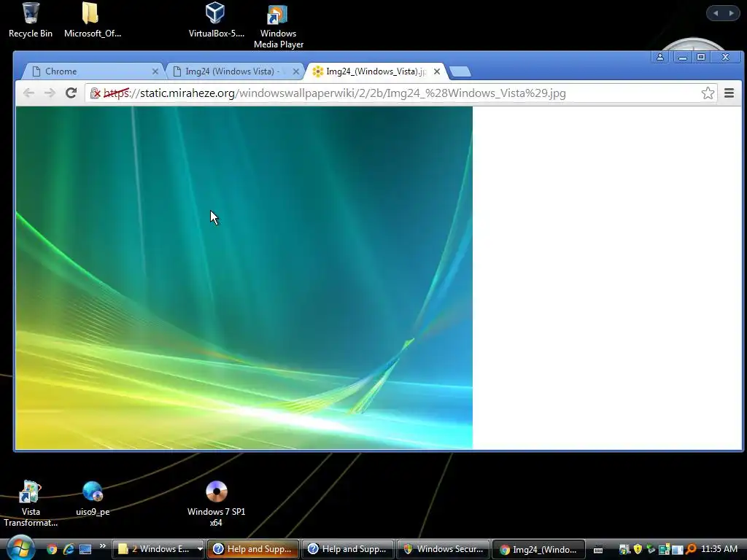747x560 pixels.
Task: Click sidebar previous gadget arrow
Action: (x=716, y=13)
